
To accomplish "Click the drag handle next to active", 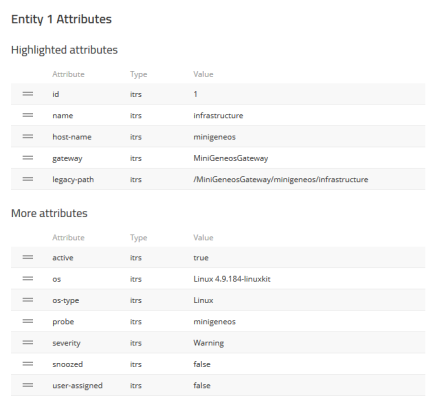I will coord(28,257).
